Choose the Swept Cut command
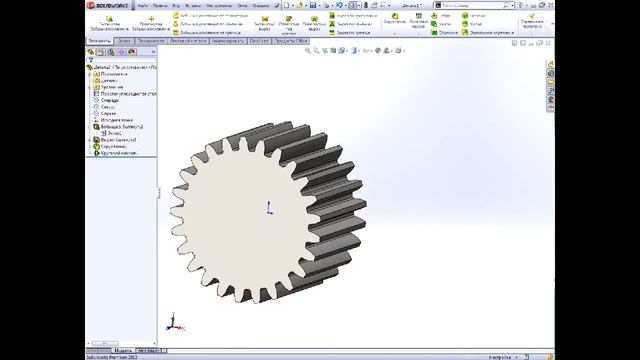 (x=353, y=16)
